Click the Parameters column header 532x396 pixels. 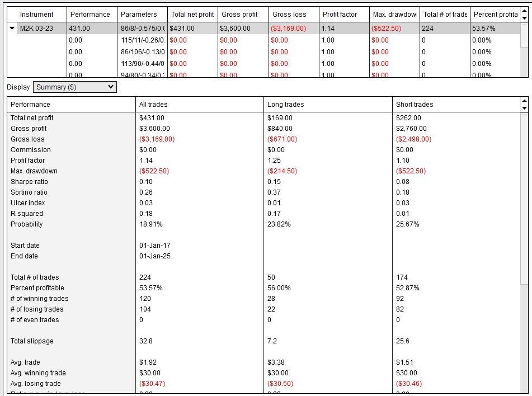pyautogui.click(x=139, y=14)
